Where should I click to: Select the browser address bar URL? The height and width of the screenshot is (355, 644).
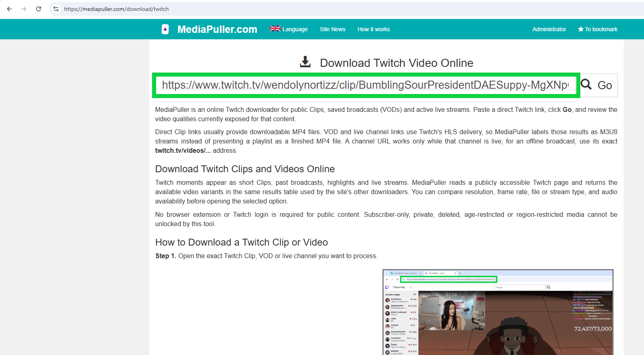(x=116, y=9)
